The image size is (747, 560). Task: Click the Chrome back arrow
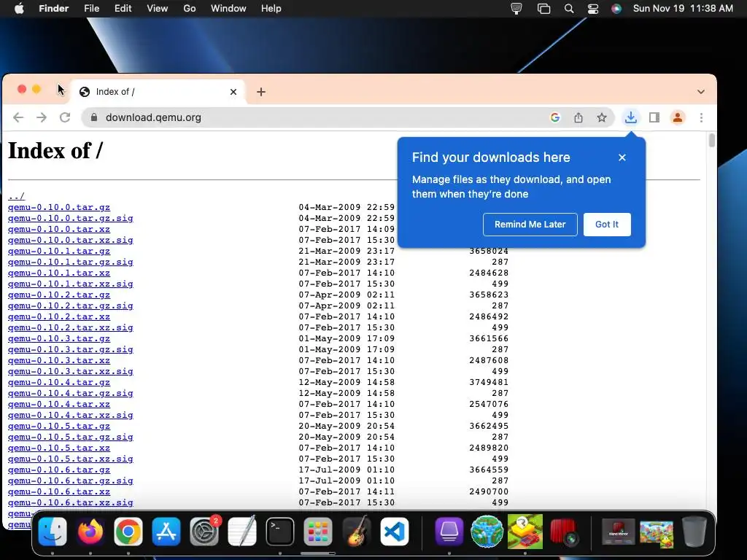coord(18,117)
